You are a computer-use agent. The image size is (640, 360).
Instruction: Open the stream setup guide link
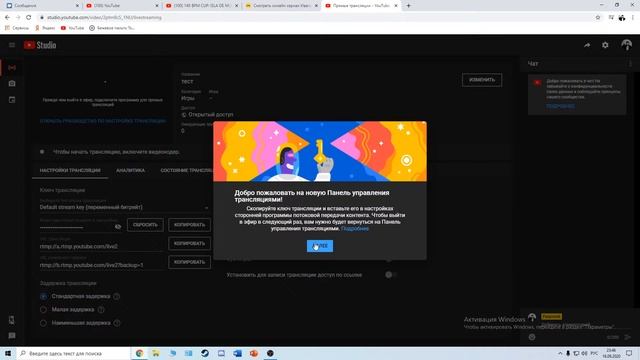103,121
